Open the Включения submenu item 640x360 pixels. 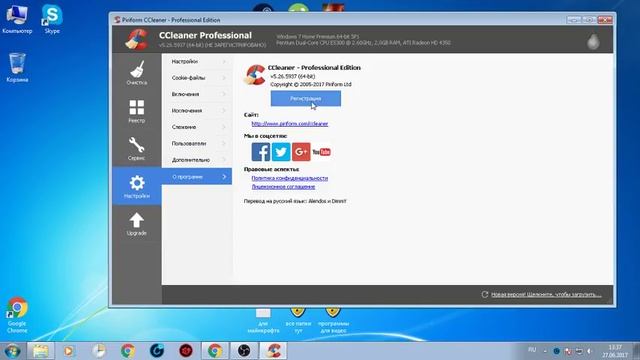click(197, 94)
